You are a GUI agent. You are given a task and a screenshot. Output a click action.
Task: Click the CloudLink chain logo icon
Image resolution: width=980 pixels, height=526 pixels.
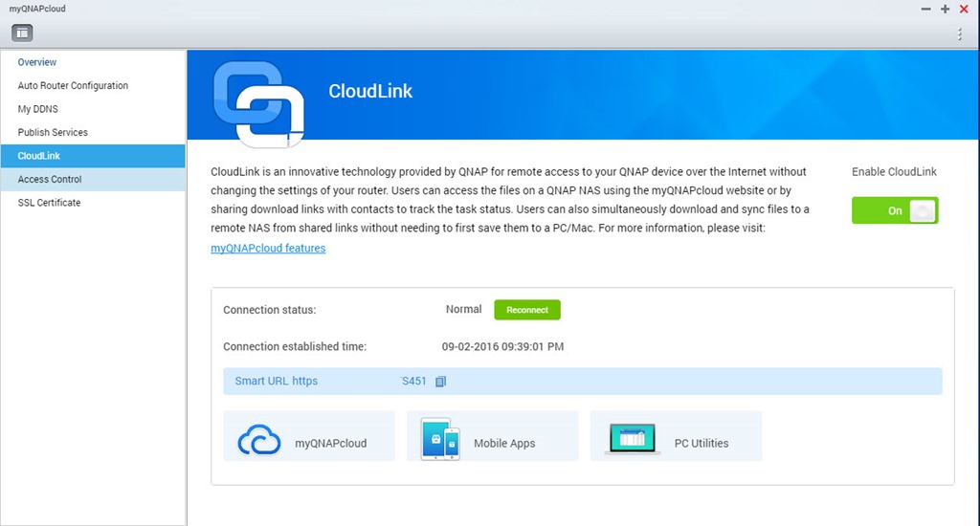pyautogui.click(x=258, y=103)
